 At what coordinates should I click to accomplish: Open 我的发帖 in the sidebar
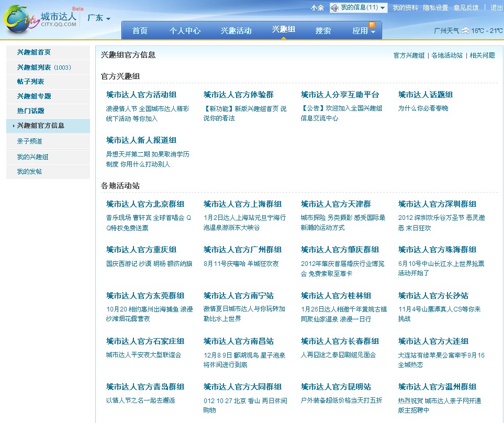pyautogui.click(x=29, y=172)
